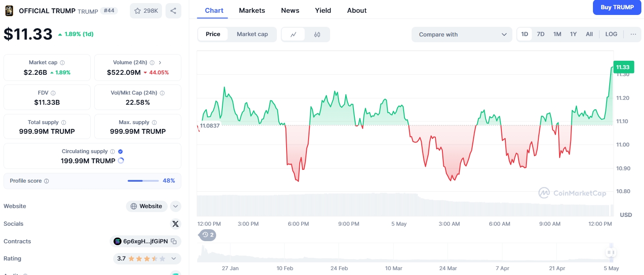Open the Compare with dropdown

pyautogui.click(x=462, y=34)
